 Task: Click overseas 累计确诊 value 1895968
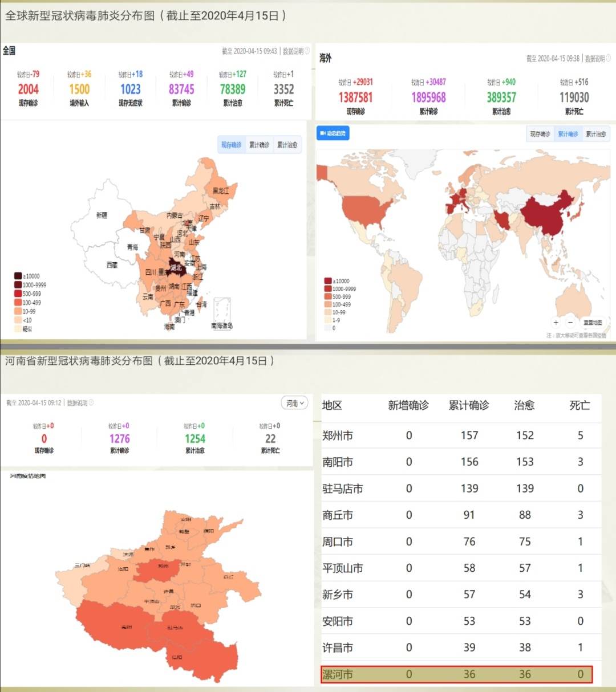[428, 97]
